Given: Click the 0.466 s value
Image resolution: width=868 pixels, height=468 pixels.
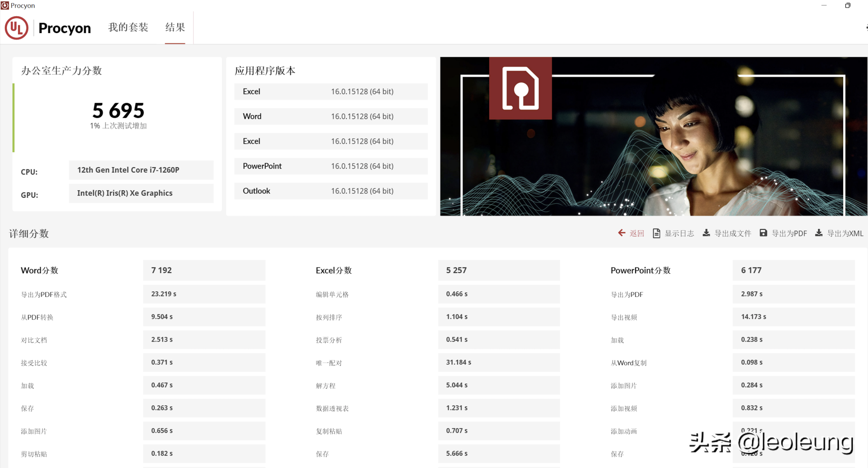Looking at the screenshot, I should (x=499, y=294).
